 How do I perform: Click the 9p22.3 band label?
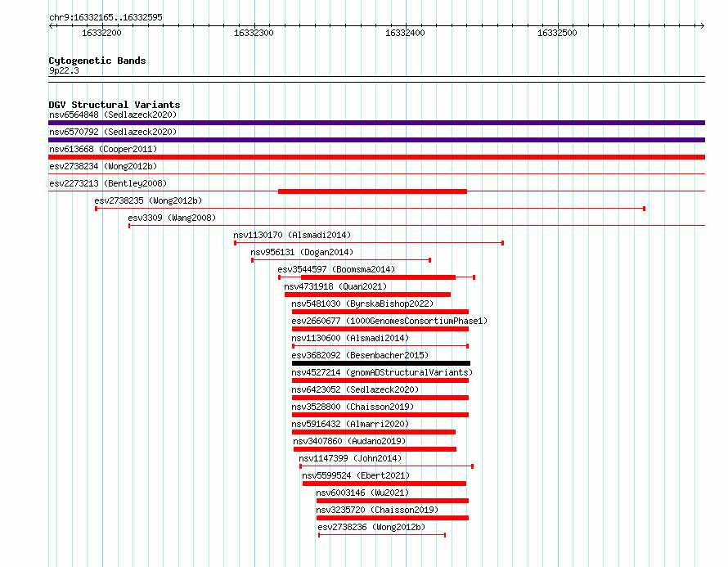(x=64, y=70)
